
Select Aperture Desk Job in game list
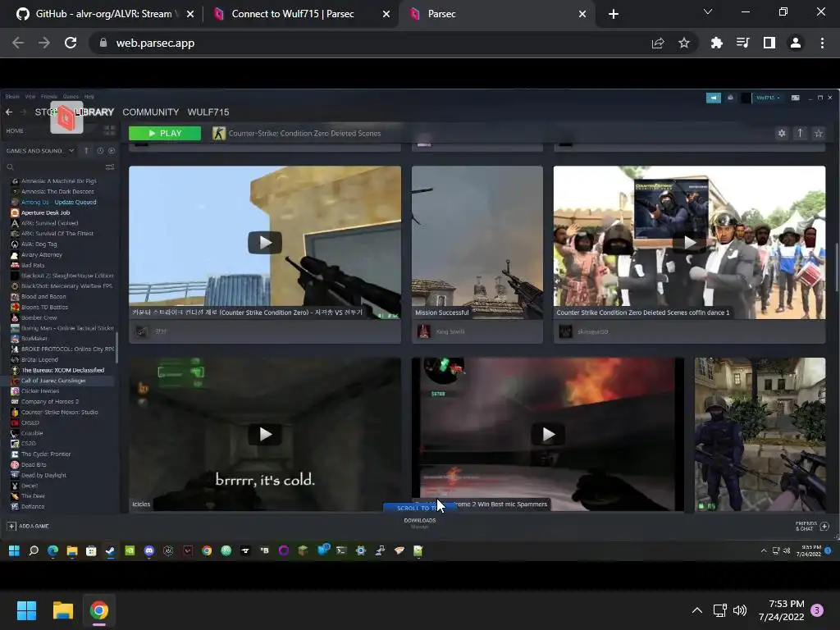click(46, 212)
